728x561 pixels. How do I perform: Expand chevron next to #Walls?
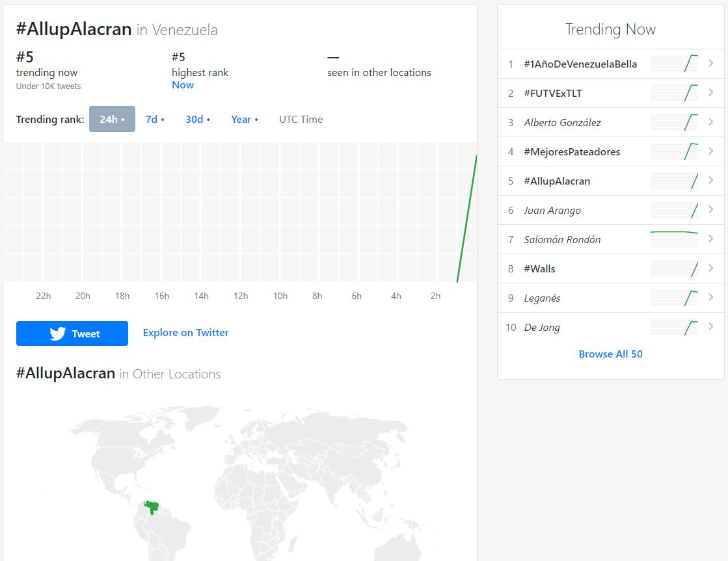click(711, 268)
